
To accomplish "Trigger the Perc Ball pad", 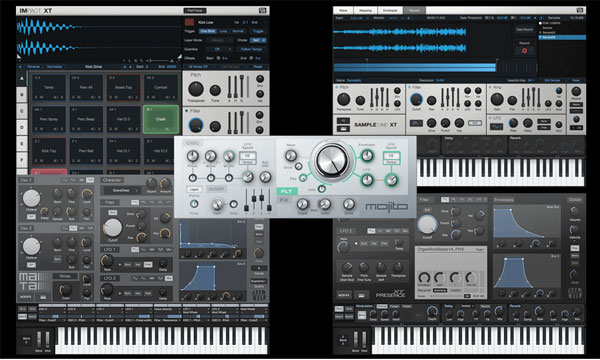I will point(86,151).
